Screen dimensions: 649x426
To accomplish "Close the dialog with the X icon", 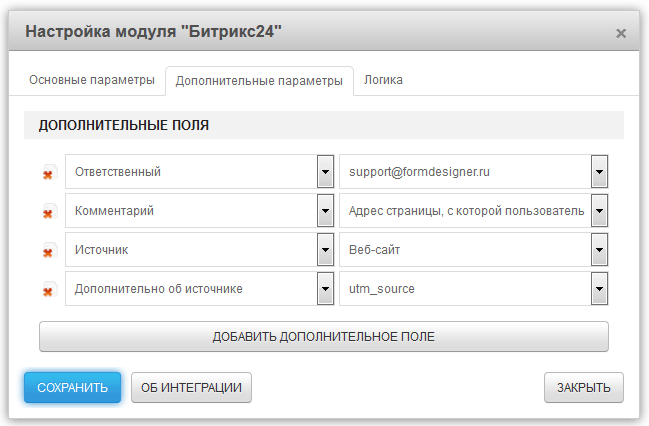I will (x=620, y=33).
